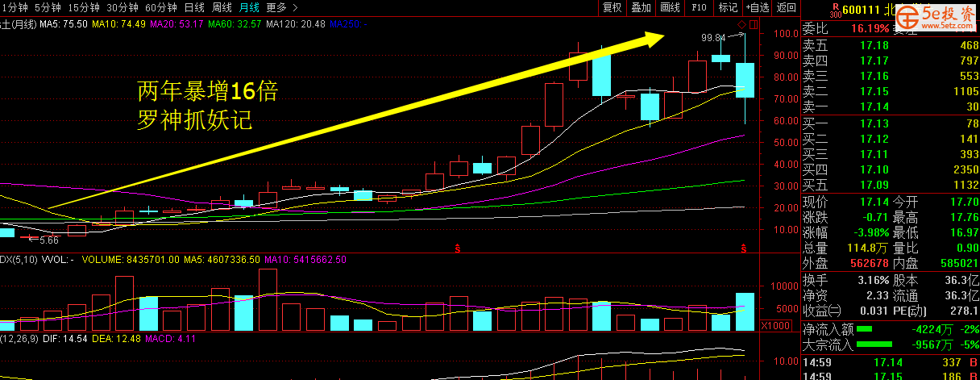Viewport: 980px width, 380px height.
Task: Click the 14:59 trade tick with 186 B
Action: [891, 376]
